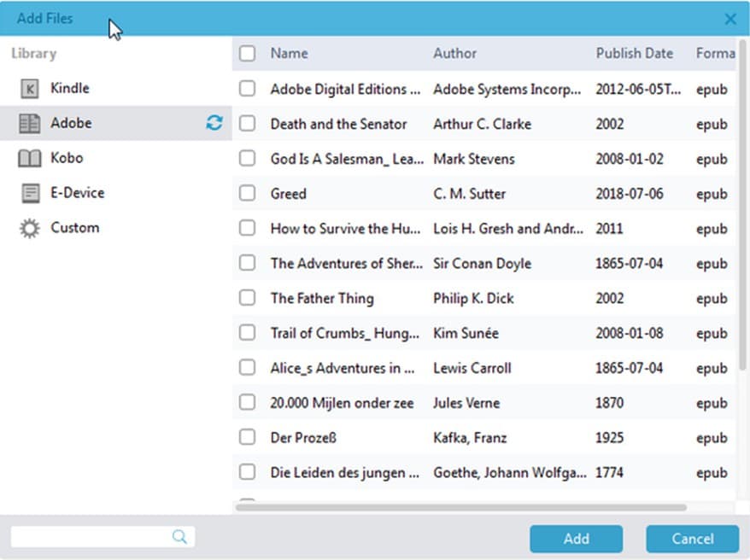This screenshot has width=750, height=560.
Task: Click the Kobo open-book icon
Action: click(x=30, y=159)
